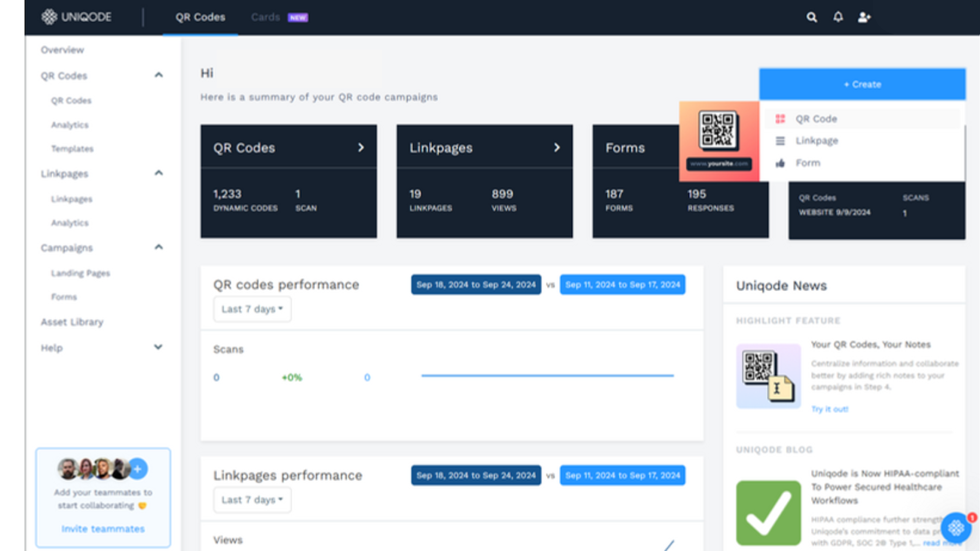Expand the Help sidebar section
Screen dimensions: 980x551
158,347
